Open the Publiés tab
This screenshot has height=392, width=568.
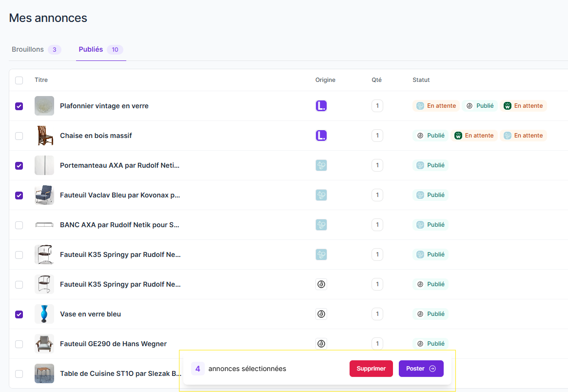tap(100, 49)
